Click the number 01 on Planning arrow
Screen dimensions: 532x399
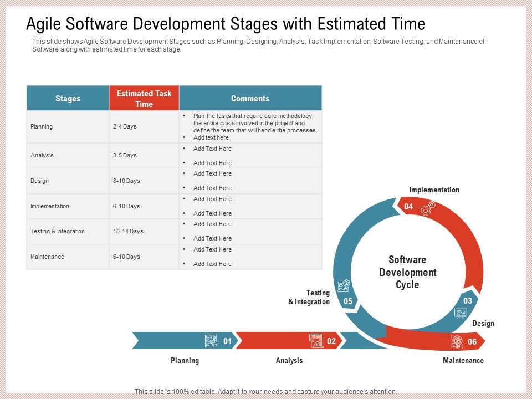pyautogui.click(x=227, y=341)
